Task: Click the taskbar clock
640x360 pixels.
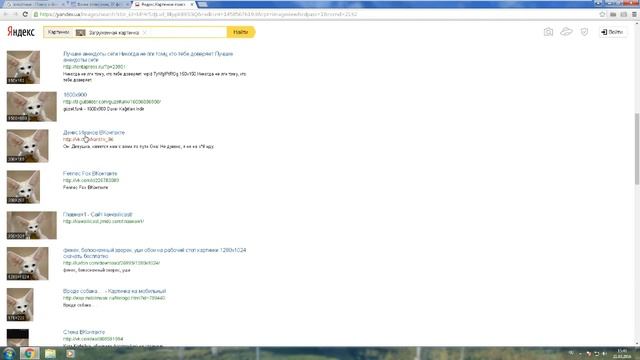Action: tap(622, 353)
